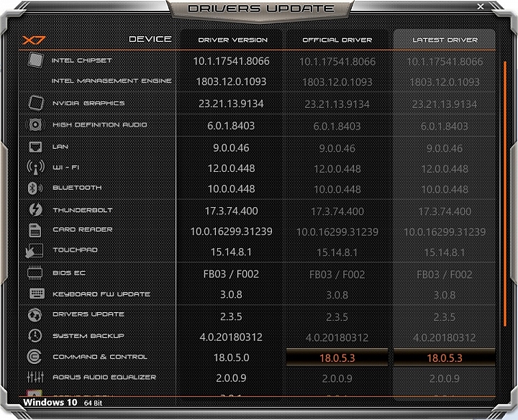Click the Card Reader label
518x420 pixels.
83,229
